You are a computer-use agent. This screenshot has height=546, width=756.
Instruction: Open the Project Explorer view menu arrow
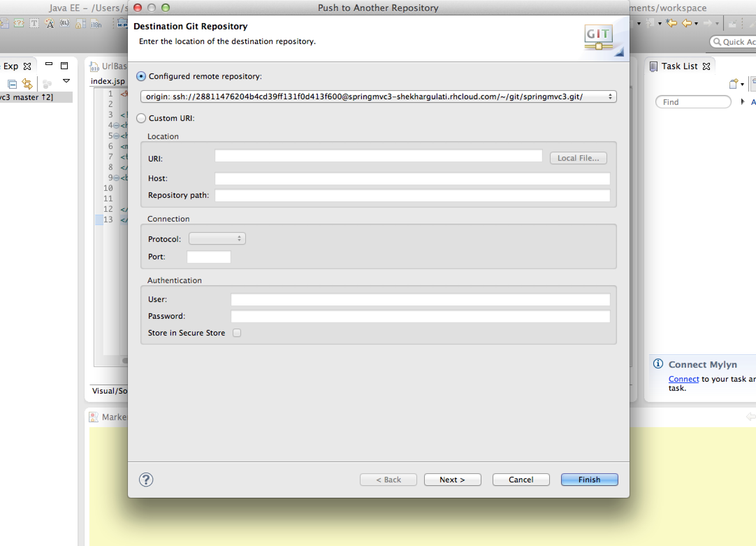click(x=66, y=80)
